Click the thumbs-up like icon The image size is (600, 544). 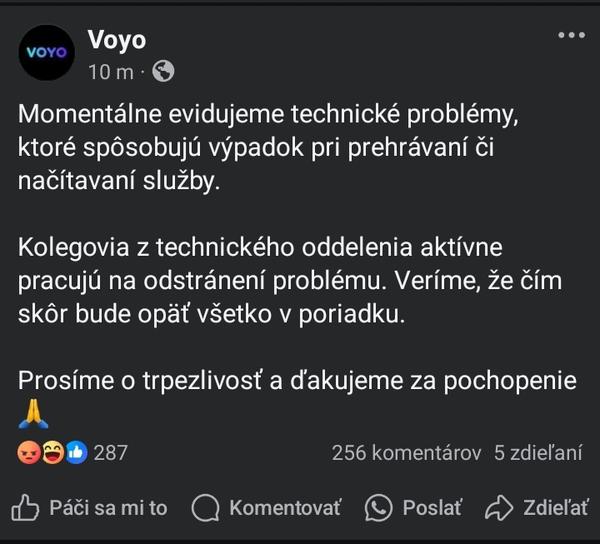point(25,508)
